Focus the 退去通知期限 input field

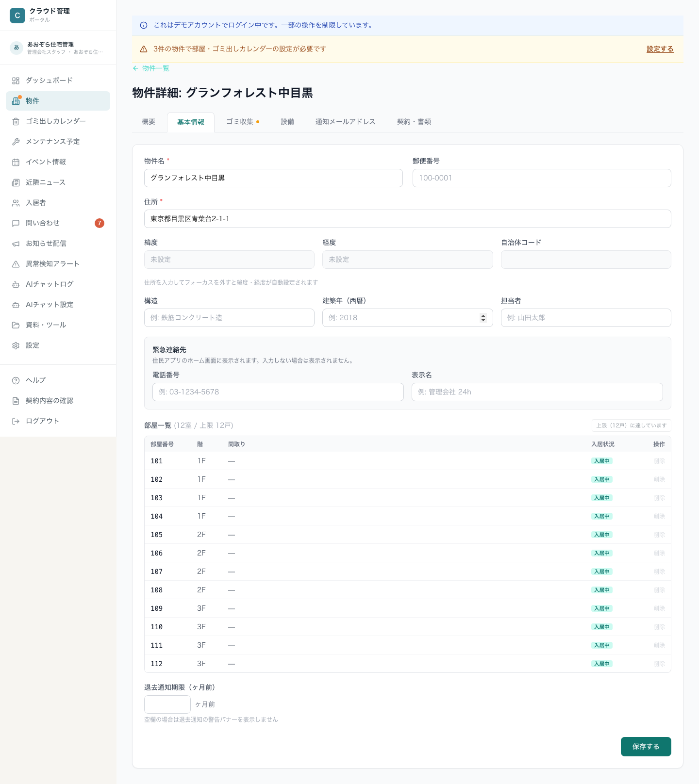[x=167, y=704]
